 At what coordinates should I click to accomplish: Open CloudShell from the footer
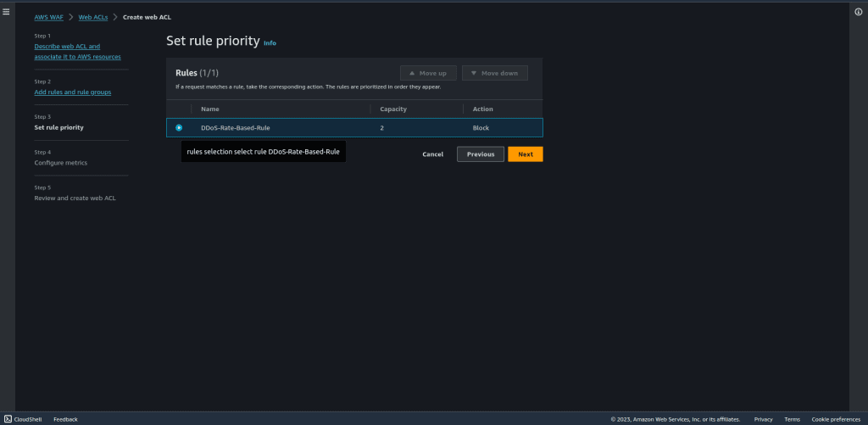coord(23,419)
